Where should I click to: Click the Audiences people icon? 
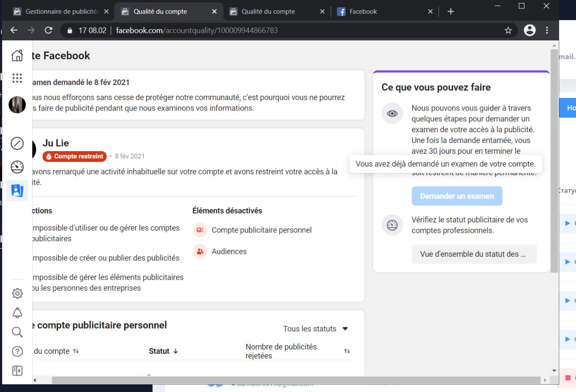(200, 251)
